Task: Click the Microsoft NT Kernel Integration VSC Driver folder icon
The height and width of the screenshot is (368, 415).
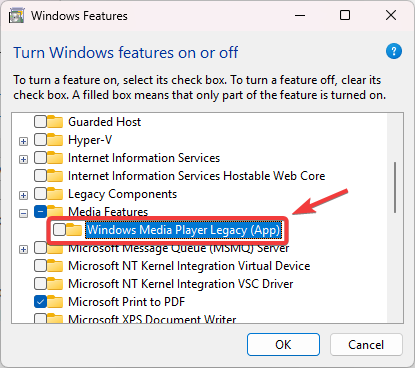Action: (x=55, y=284)
